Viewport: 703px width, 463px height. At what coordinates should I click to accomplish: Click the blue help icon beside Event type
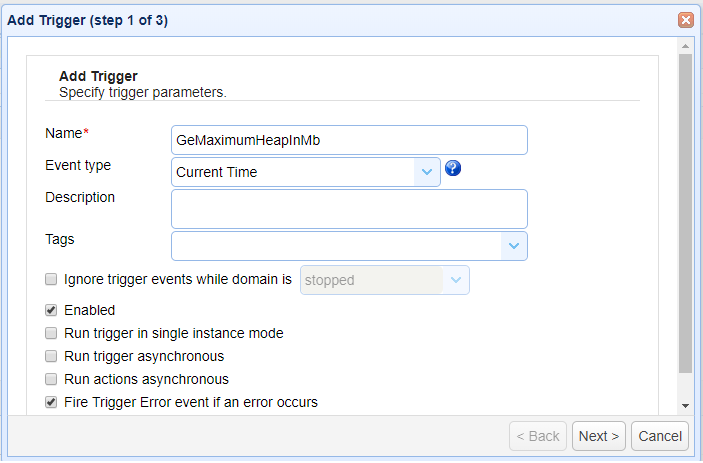point(453,169)
